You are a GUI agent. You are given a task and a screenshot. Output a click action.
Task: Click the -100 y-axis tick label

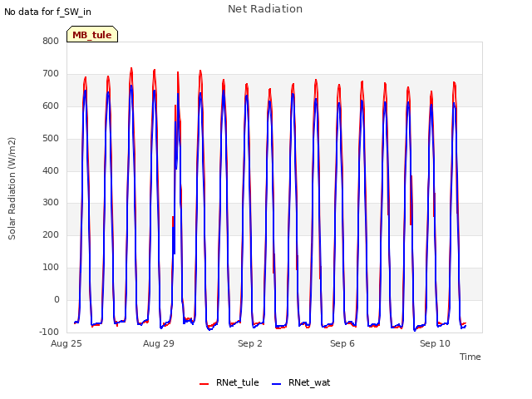pos(49,332)
